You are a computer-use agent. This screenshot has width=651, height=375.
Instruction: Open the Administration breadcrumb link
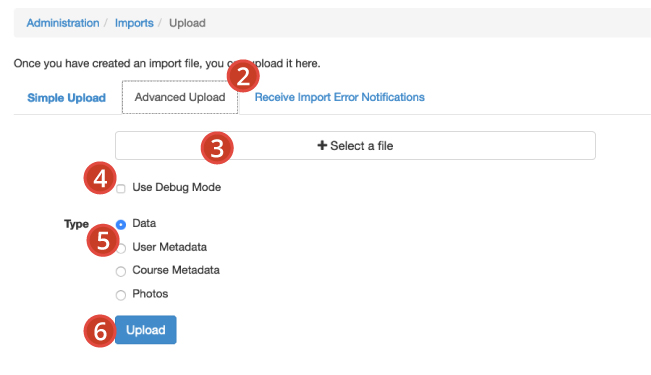click(x=63, y=23)
